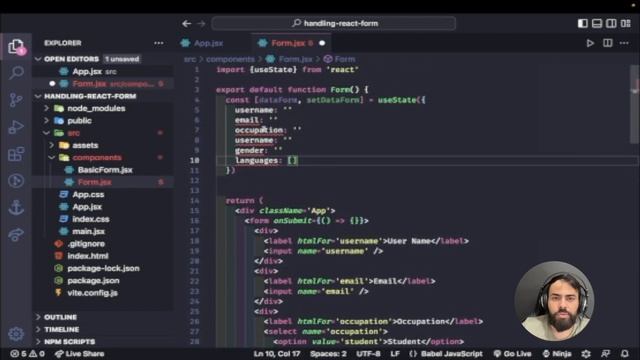Open App.jsx under src folder
Image resolution: width=640 pixels, height=360 pixels.
87,207
